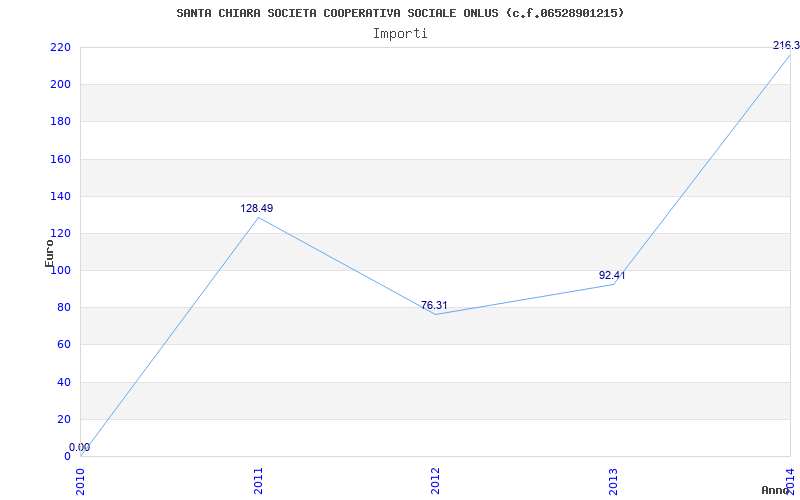Click the 160 y-axis tick label
The height and width of the screenshot is (500, 800).
coord(60,159)
